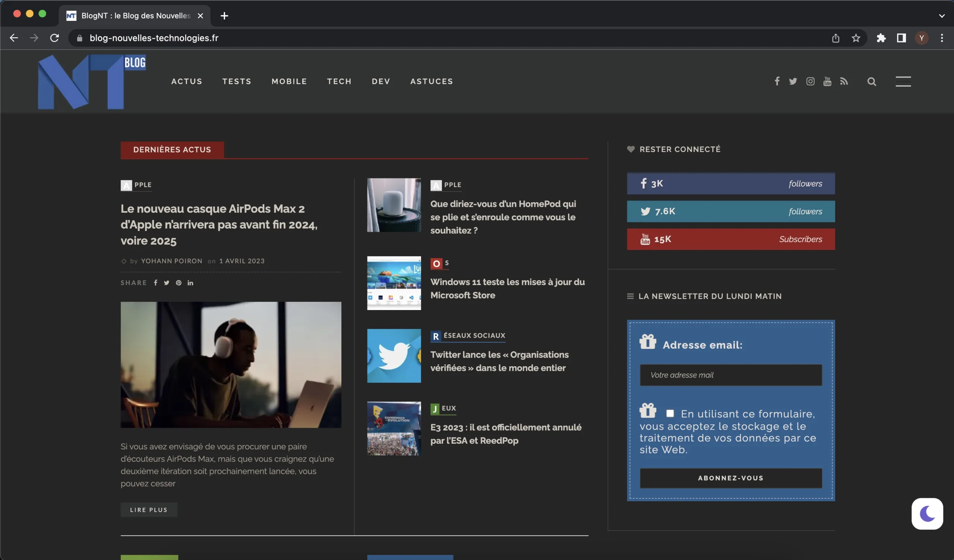The image size is (954, 560).
Task: Click the BlogNT logo
Action: (x=92, y=82)
